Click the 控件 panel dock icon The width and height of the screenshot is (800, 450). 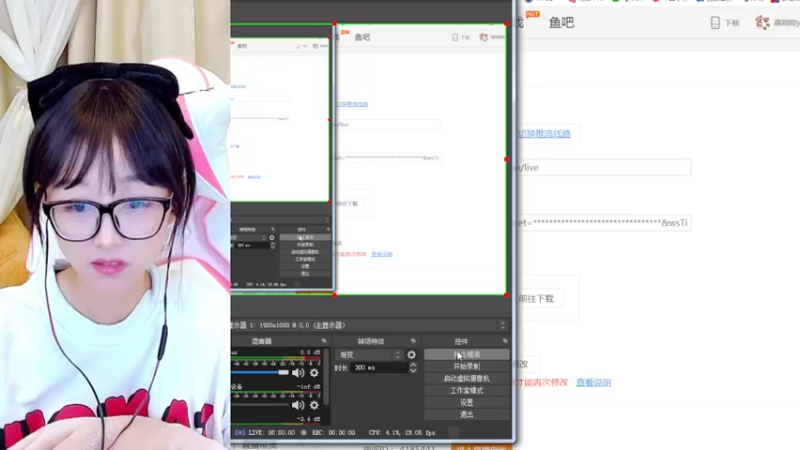[505, 341]
